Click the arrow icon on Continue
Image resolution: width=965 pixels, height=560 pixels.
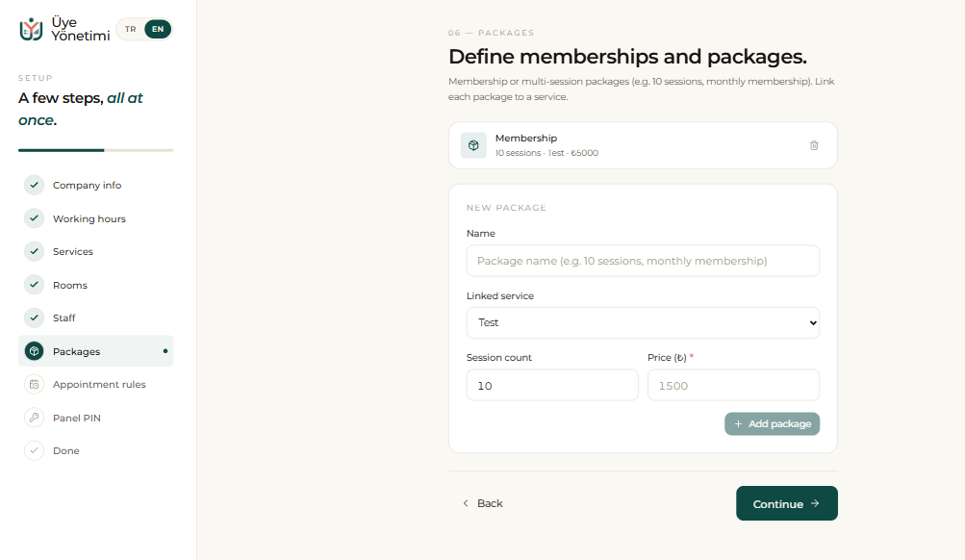point(815,503)
